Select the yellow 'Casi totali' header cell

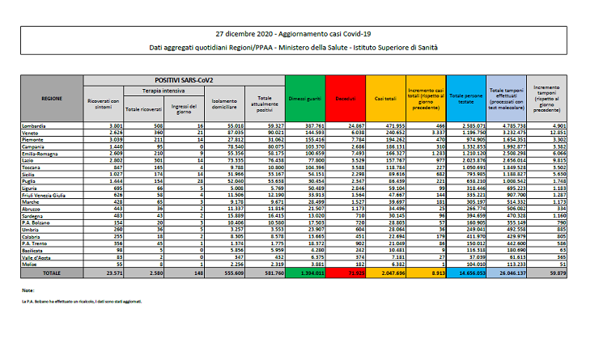point(384,99)
